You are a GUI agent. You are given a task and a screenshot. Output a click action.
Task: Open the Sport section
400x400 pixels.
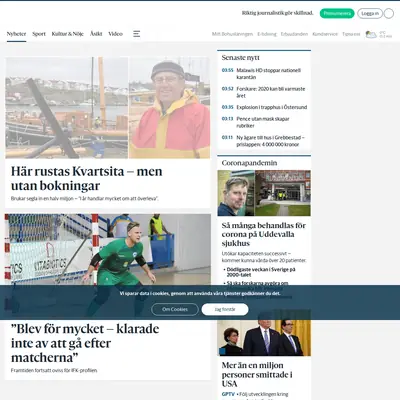pyautogui.click(x=39, y=34)
